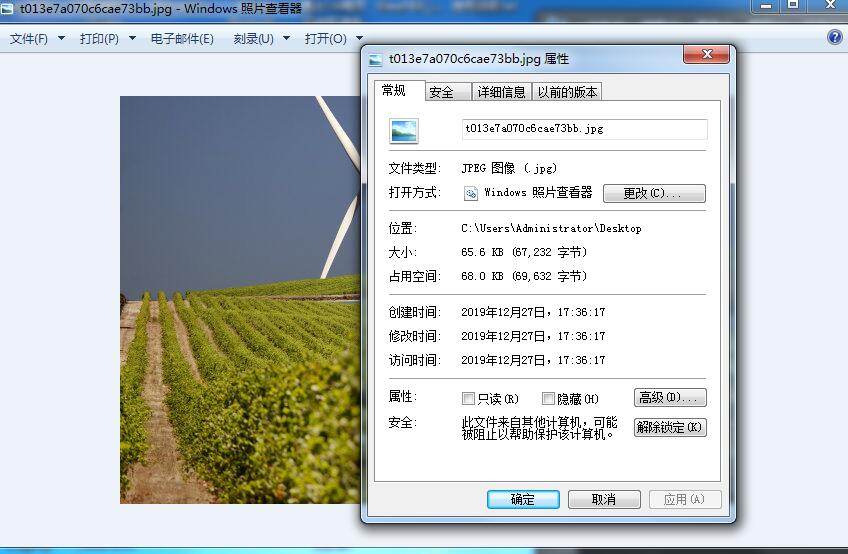This screenshot has height=554, width=848.
Task: Open the 以前的版本 tab
Action: pyautogui.click(x=567, y=92)
